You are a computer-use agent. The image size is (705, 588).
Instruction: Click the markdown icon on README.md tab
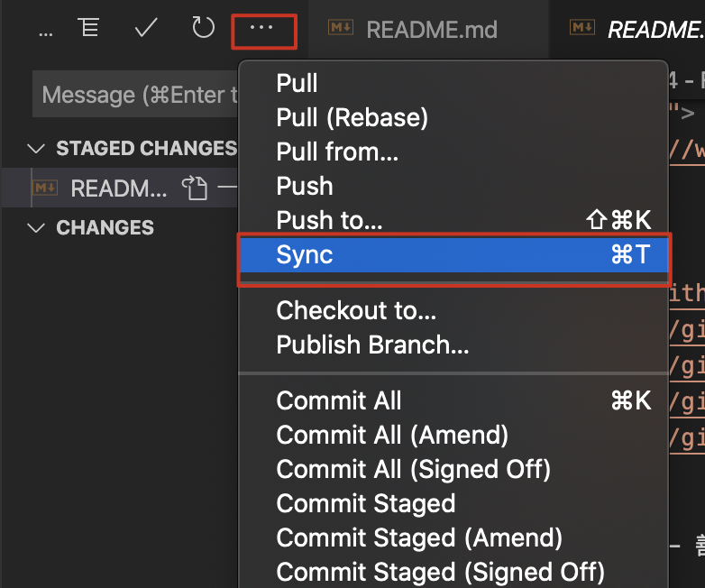[341, 28]
